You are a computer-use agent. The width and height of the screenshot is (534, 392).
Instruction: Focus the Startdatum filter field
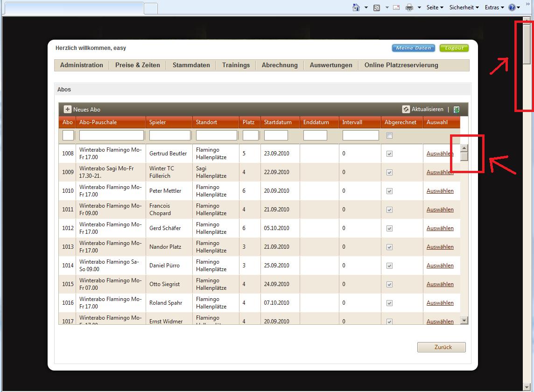(276, 135)
